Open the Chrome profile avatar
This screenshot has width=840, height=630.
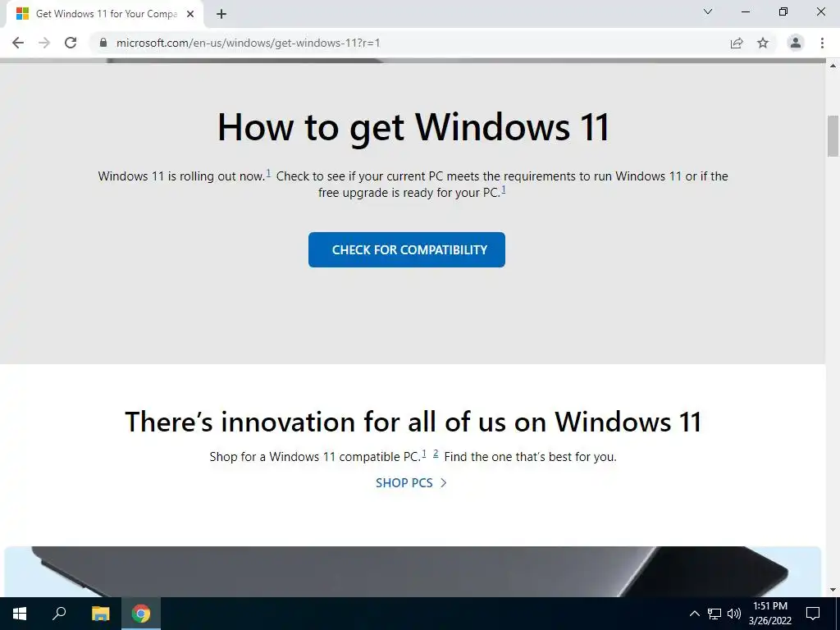(x=796, y=43)
